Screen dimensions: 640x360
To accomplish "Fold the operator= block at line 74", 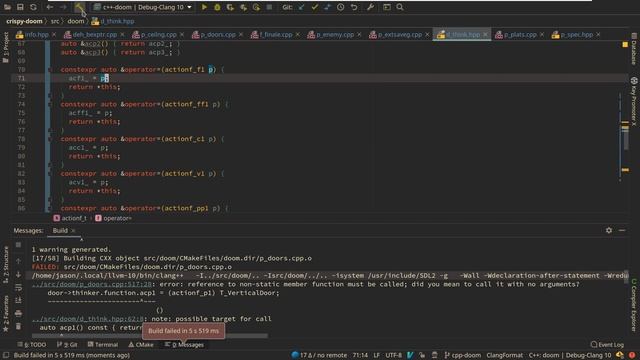I will (x=50, y=104).
